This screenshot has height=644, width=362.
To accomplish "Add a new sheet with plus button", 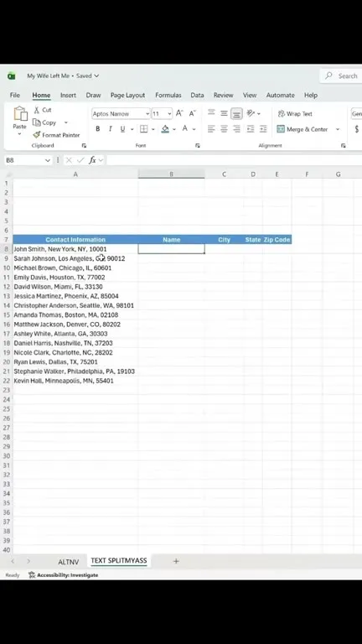I will click(176, 561).
